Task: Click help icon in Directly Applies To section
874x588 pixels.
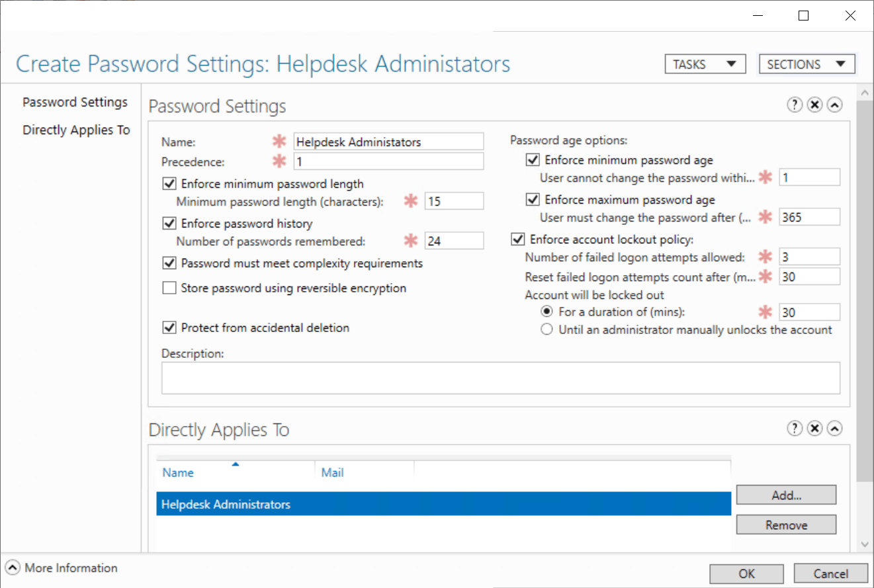Action: (x=795, y=429)
